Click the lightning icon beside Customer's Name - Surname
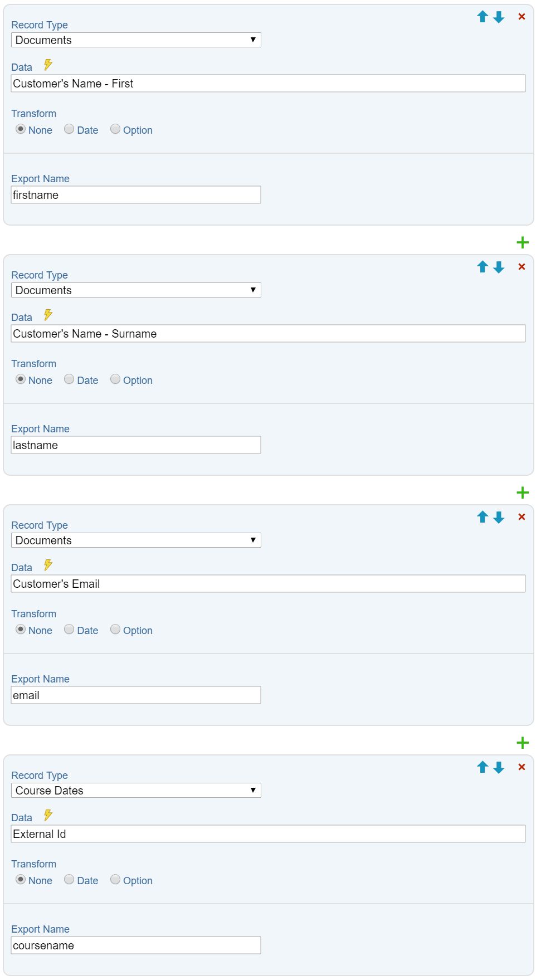Viewport: 541px width, 980px height. [x=48, y=315]
